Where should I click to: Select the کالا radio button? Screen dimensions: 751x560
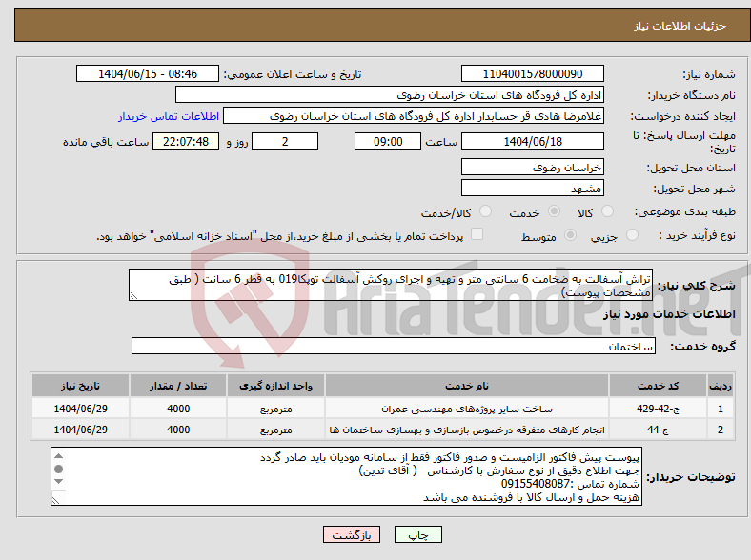[607, 211]
